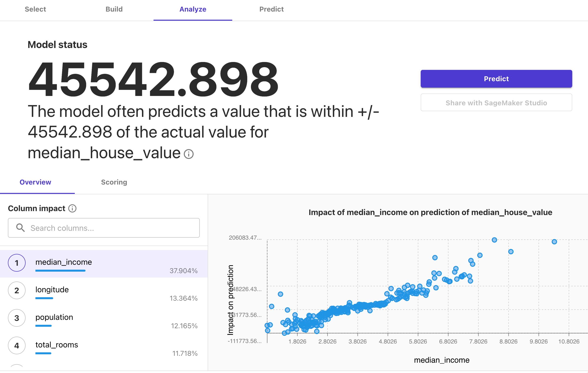Image resolution: width=588 pixels, height=373 pixels.
Task: Click rank number 3 circle
Action: (x=17, y=318)
